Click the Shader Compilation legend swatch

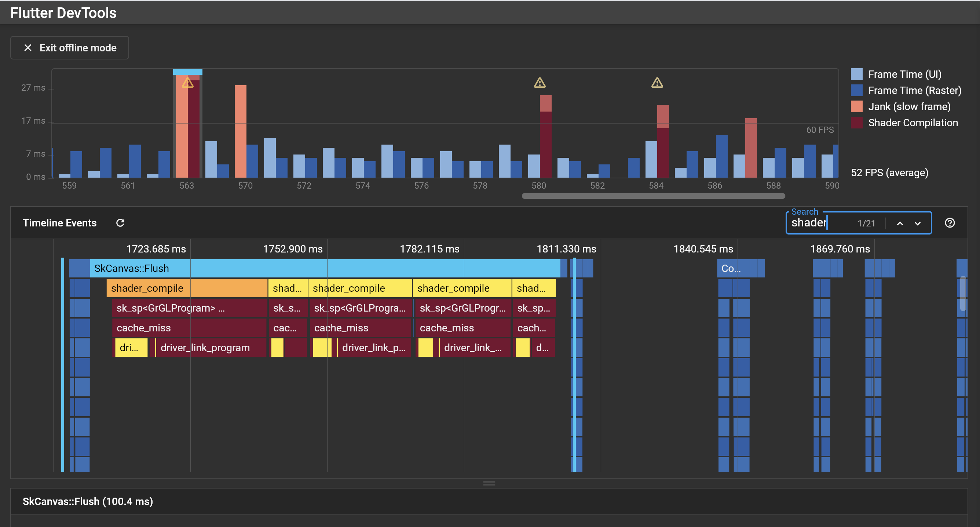tap(856, 123)
